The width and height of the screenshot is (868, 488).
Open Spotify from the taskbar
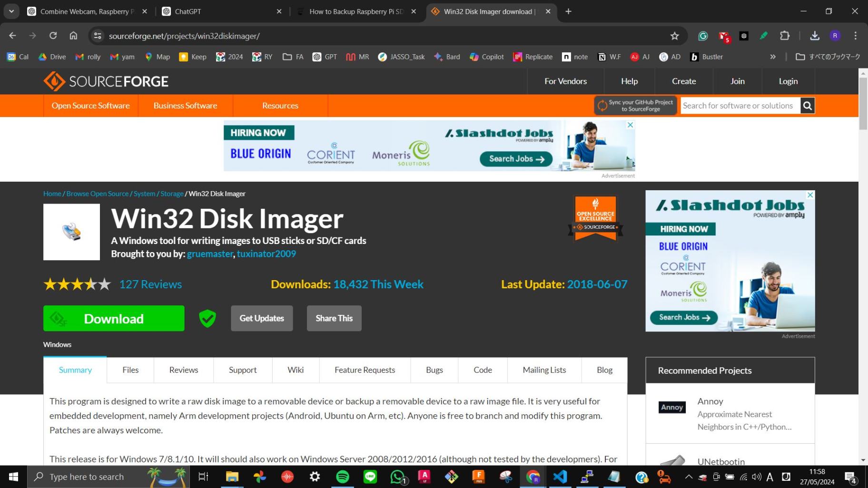coord(342,477)
